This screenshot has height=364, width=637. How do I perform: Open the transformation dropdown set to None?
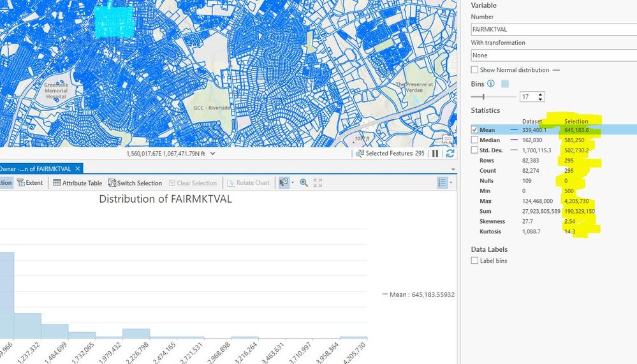point(553,55)
